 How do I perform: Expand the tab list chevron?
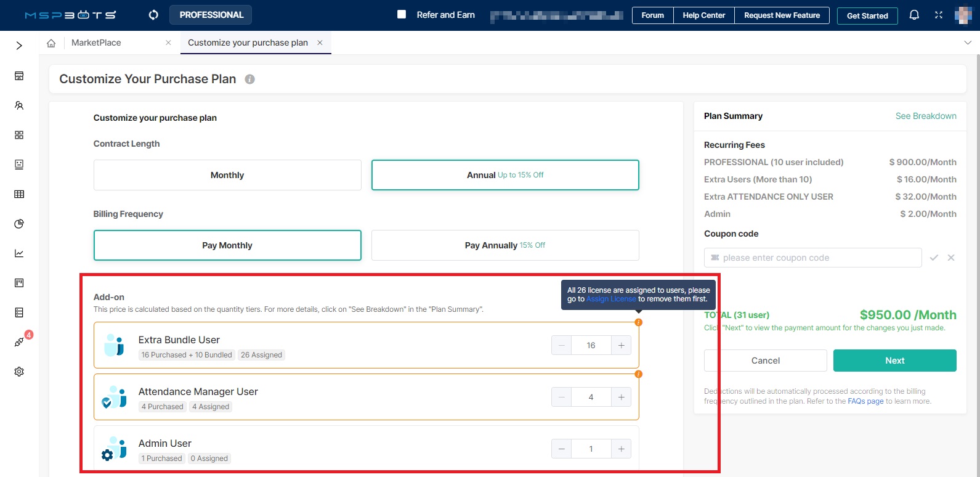tap(967, 43)
